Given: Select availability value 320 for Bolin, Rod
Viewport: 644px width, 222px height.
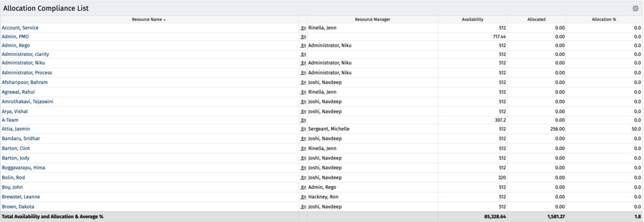Looking at the screenshot, I should point(502,177).
